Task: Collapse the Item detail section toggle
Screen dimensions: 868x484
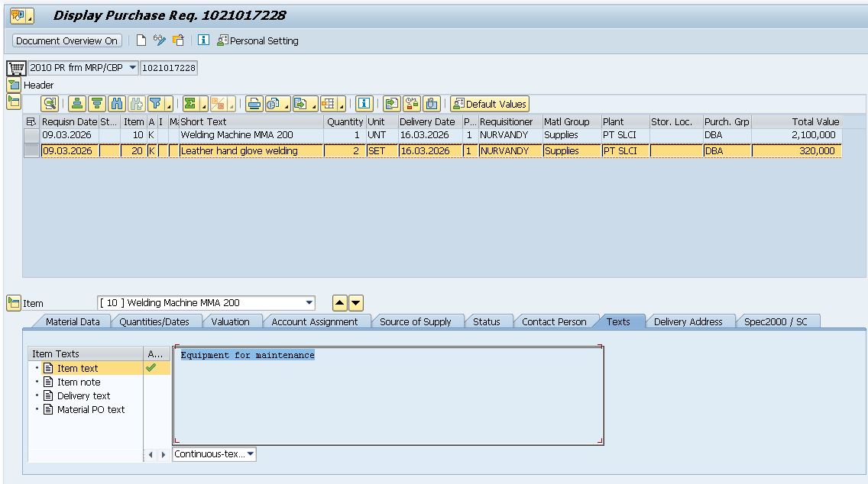Action: (x=14, y=303)
